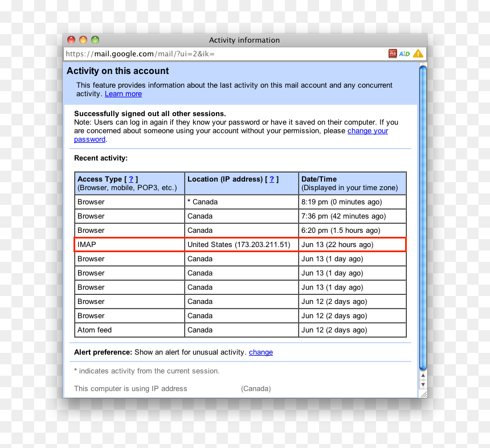Viewport: 490px width, 448px height.
Task: Click 'Activity on this account' heading
Action: point(117,71)
